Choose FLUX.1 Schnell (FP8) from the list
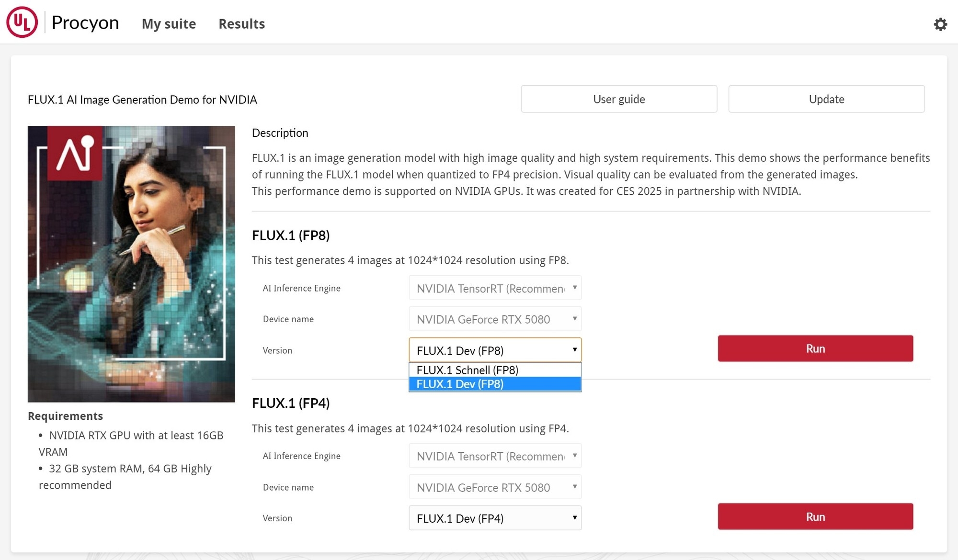This screenshot has width=958, height=560. click(x=494, y=370)
